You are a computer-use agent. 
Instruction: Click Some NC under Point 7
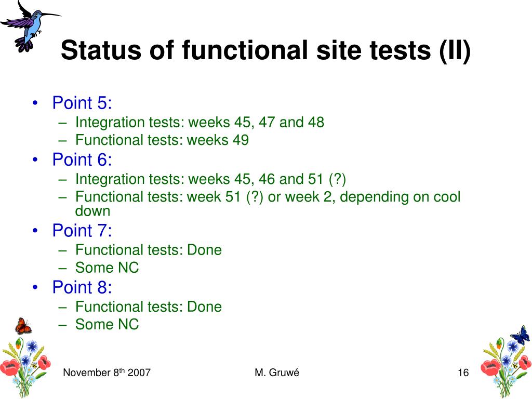click(107, 268)
